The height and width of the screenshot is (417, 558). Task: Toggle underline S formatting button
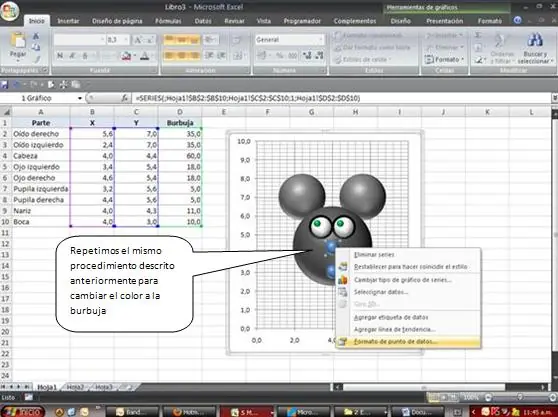[85, 56]
